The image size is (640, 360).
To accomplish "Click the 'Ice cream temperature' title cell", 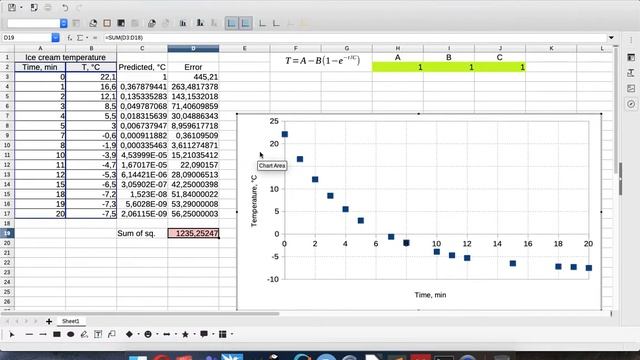I will pos(65,57).
